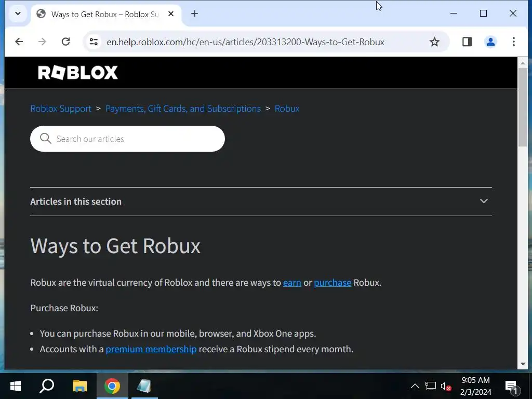Screen dimensions: 532x399
Task: Open the tab search dropdown
Action: [18, 14]
